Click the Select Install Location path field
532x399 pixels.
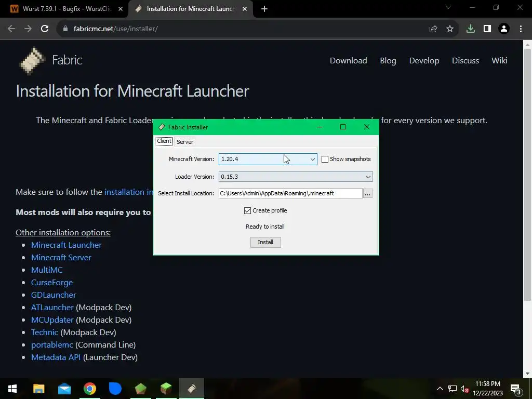(x=290, y=193)
